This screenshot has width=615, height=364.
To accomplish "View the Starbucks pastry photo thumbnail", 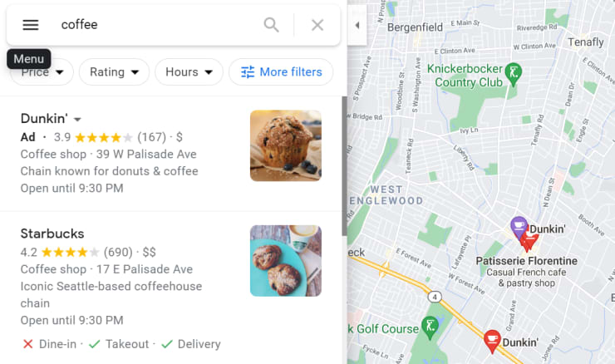I will pos(286,260).
